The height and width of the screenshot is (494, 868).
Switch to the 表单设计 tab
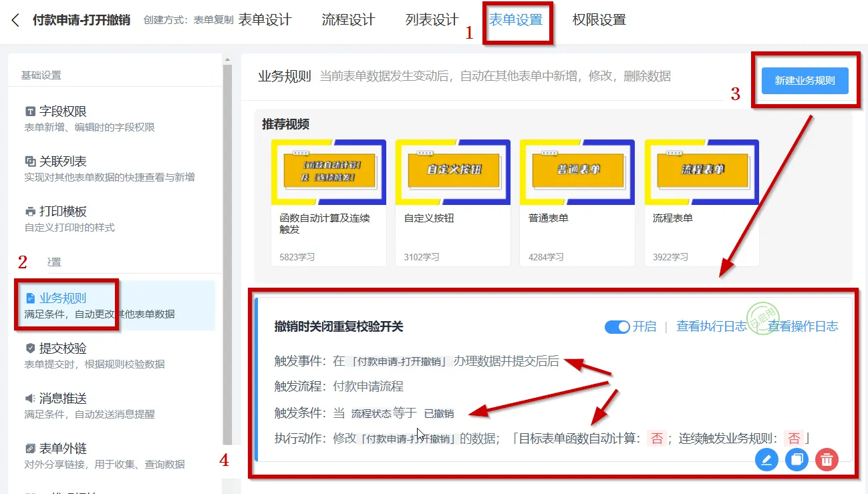point(265,20)
